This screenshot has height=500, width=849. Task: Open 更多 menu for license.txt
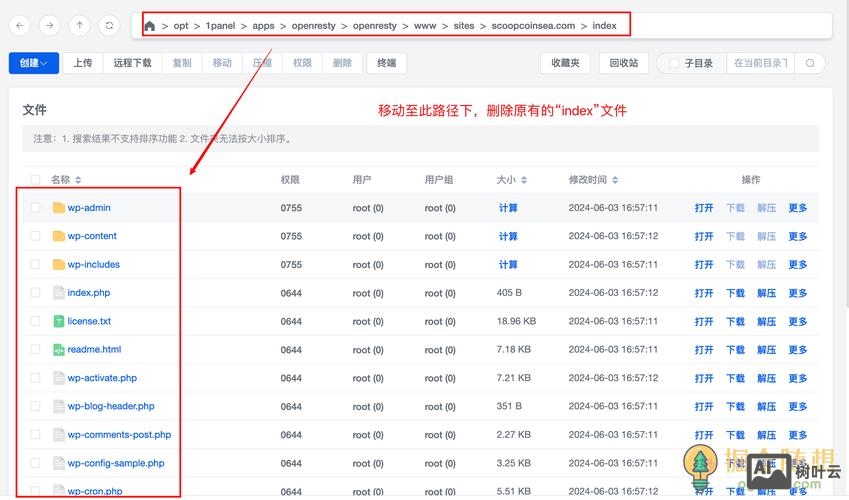click(798, 321)
